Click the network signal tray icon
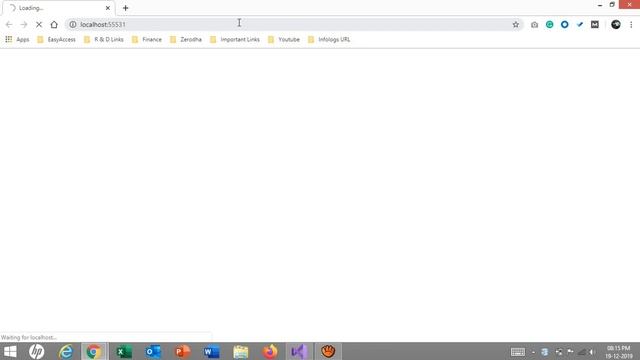Image resolution: width=640 pixels, height=360 pixels. [582, 352]
